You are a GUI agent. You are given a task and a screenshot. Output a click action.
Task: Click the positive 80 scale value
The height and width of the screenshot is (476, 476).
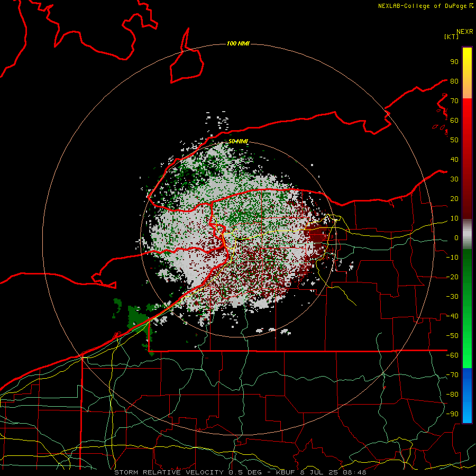[454, 81]
